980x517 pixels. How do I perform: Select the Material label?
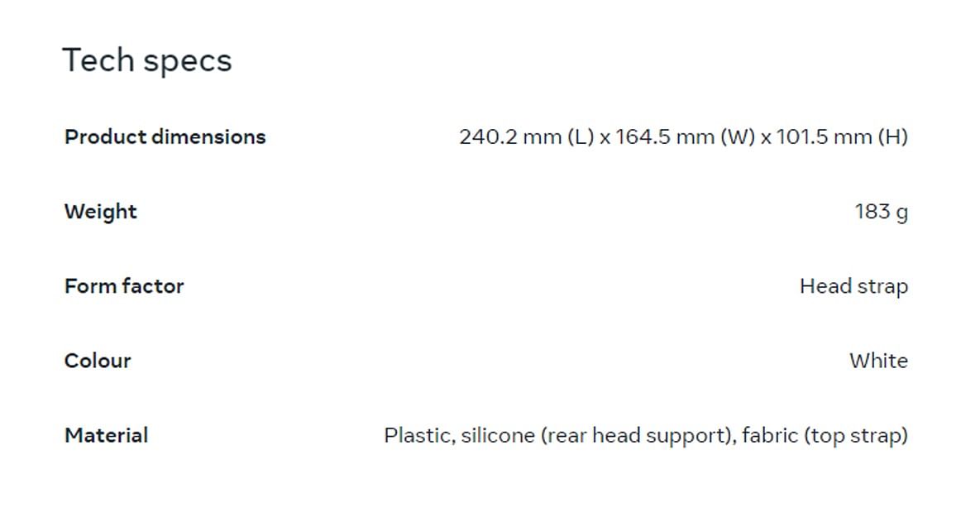106,435
